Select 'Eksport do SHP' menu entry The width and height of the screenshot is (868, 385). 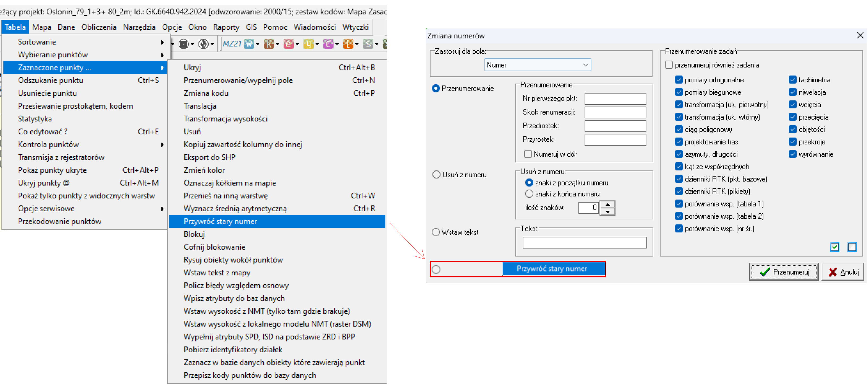coord(277,157)
